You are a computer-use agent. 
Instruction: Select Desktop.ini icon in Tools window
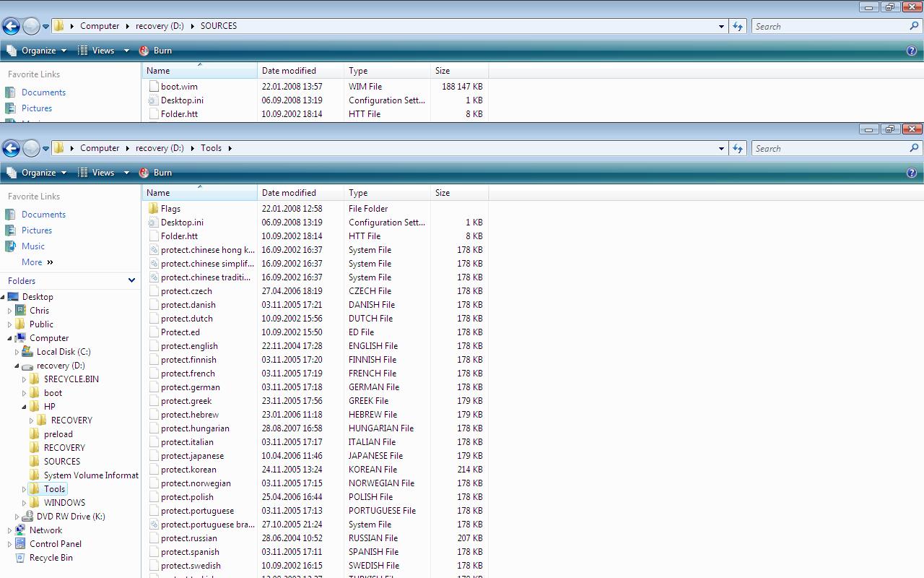tap(153, 223)
